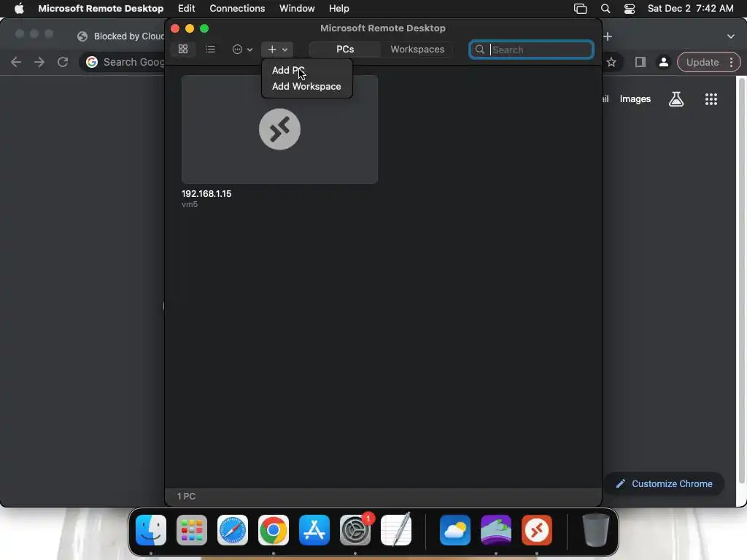Select the Blocked by Cloudflare Chrome tab
Viewport: 747px width, 560px height.
(121, 36)
